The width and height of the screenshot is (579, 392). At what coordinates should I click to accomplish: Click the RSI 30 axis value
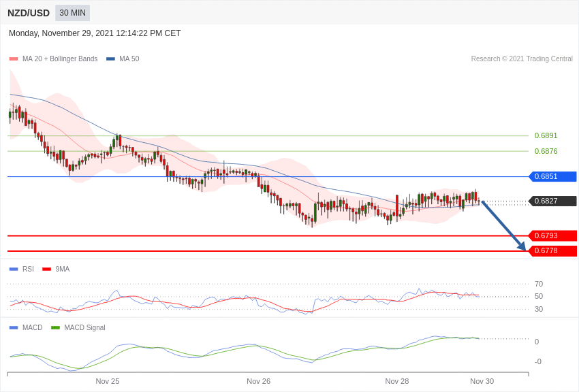pyautogui.click(x=539, y=309)
